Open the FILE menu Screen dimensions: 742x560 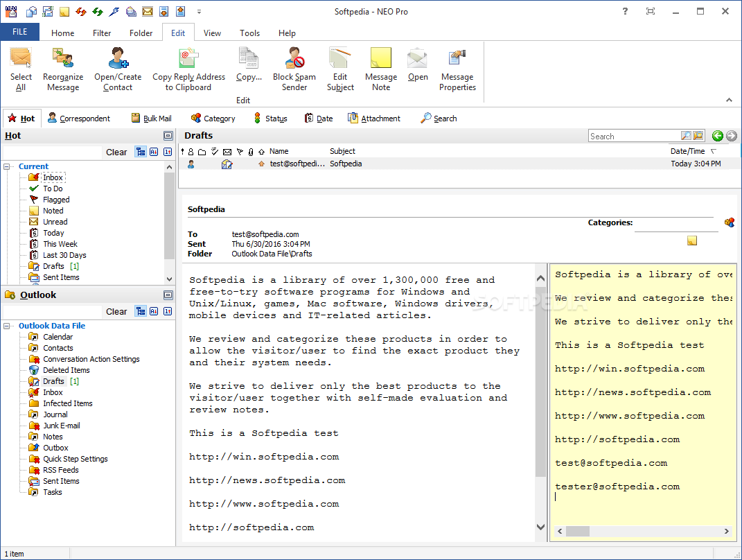point(20,32)
